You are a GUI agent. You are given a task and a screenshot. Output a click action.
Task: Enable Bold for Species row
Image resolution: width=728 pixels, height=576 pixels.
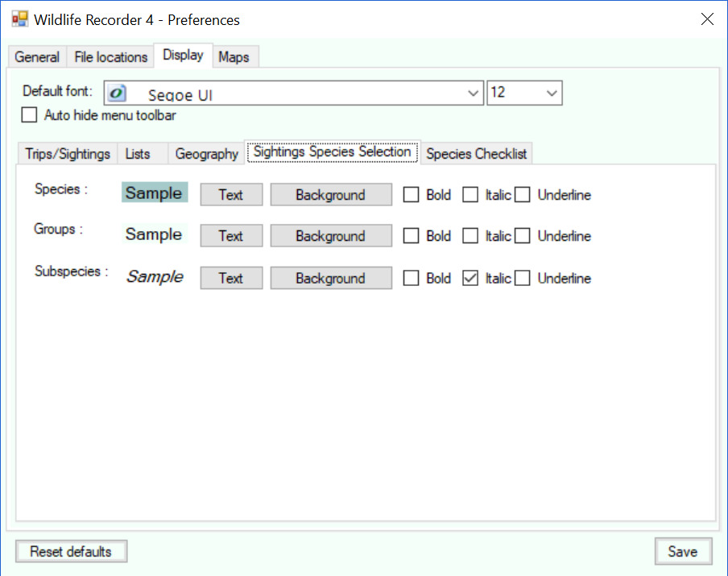411,195
